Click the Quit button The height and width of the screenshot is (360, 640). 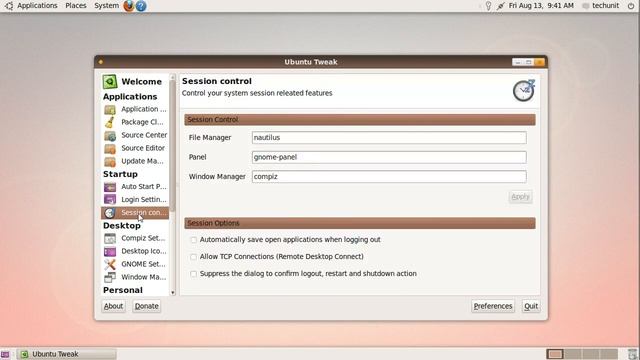[x=531, y=306]
